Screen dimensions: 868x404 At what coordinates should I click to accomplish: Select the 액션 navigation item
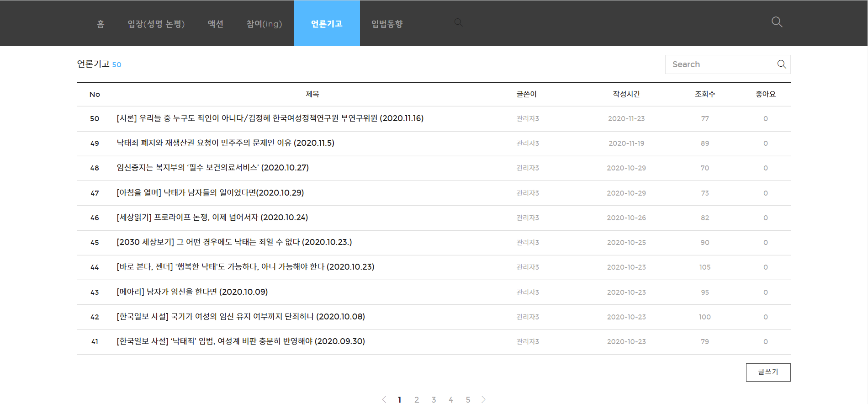(x=215, y=24)
